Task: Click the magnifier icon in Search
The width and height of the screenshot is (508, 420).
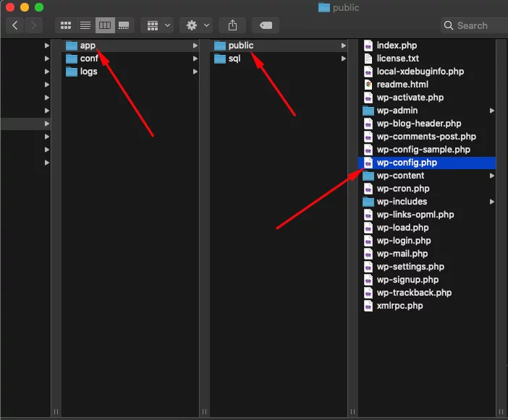Action: click(x=449, y=25)
